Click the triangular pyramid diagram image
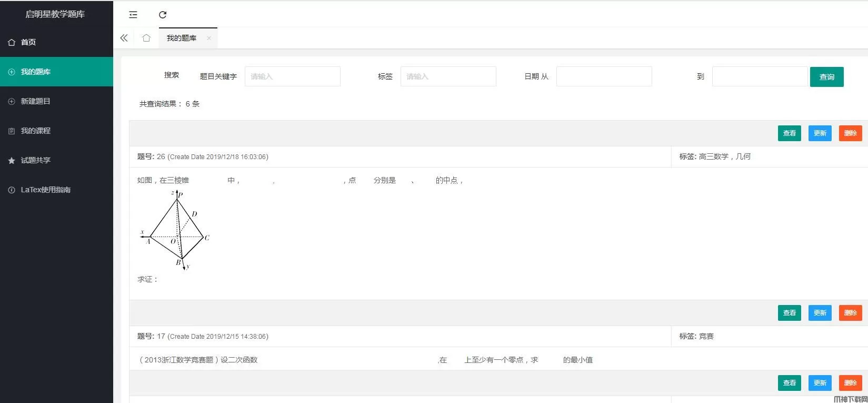Image resolution: width=868 pixels, height=403 pixels. [x=175, y=230]
